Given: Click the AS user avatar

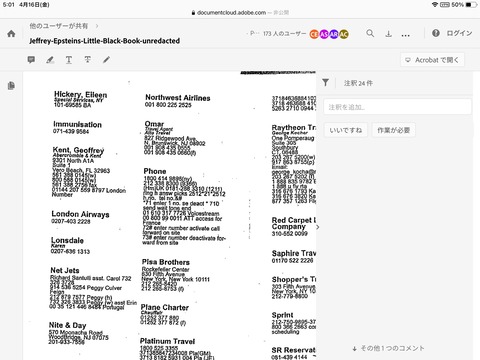Looking at the screenshot, I should 324,34.
